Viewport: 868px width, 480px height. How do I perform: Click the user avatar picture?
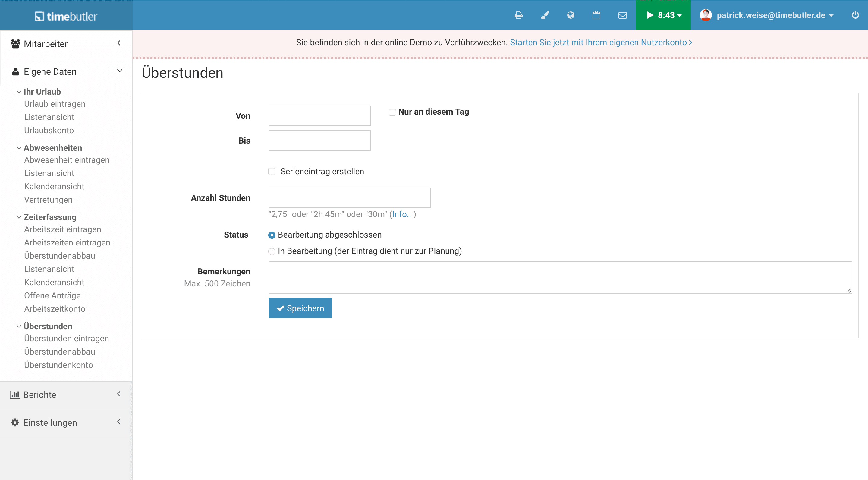coord(706,15)
